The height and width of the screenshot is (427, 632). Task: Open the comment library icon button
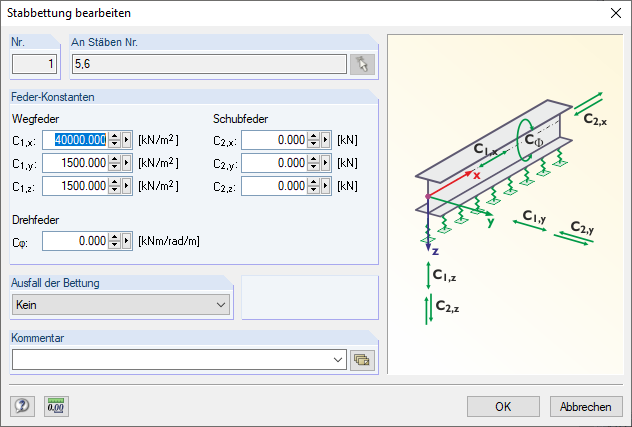pyautogui.click(x=362, y=359)
